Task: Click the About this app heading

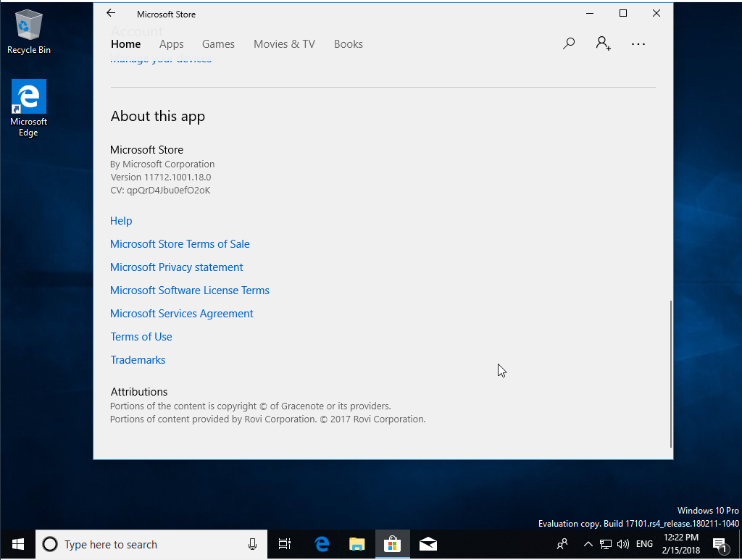Action: [157, 117]
